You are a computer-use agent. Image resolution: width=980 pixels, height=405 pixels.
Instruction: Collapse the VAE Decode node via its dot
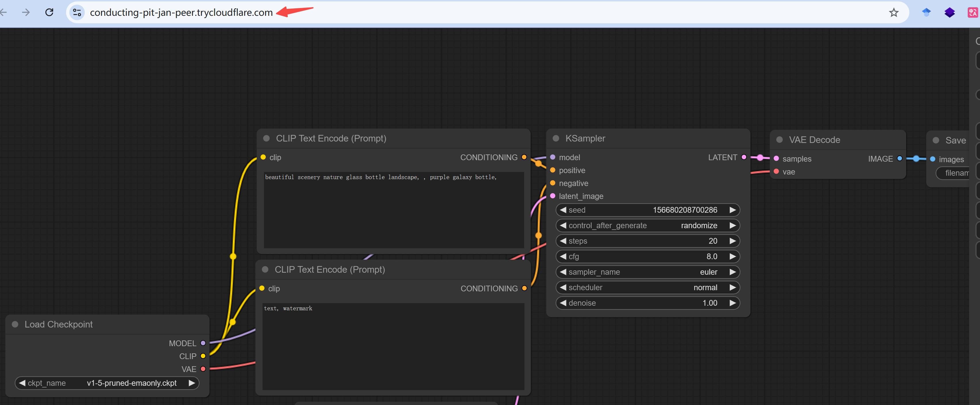[x=780, y=139]
